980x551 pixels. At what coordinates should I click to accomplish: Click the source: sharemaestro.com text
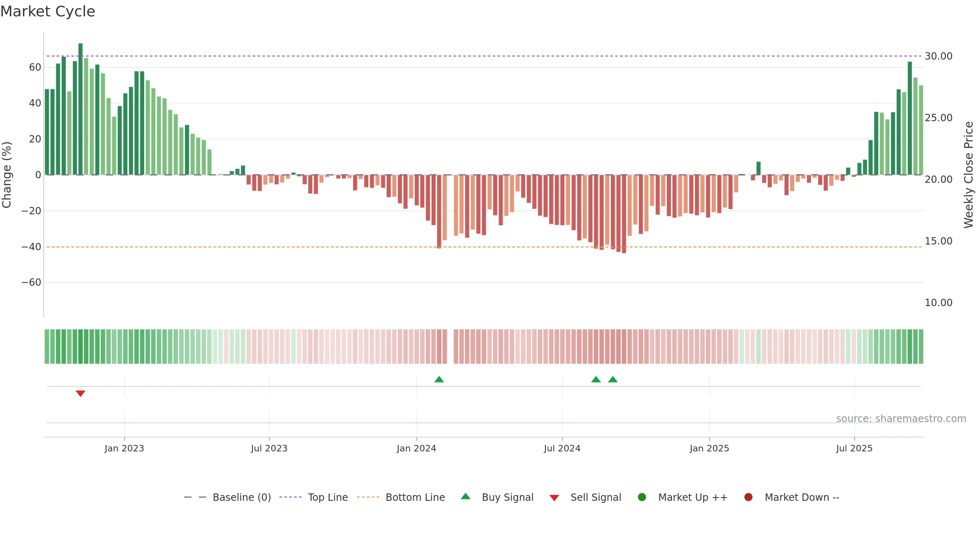tap(901, 419)
